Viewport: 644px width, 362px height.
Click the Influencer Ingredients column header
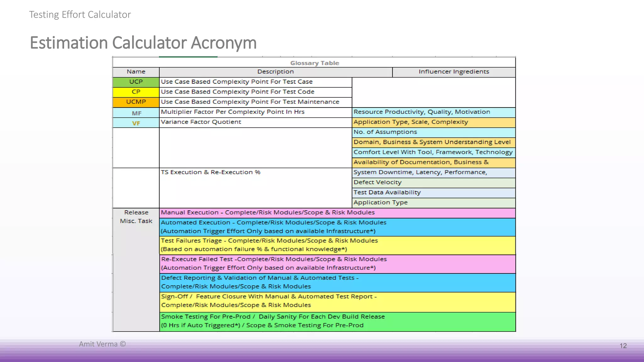(x=453, y=72)
